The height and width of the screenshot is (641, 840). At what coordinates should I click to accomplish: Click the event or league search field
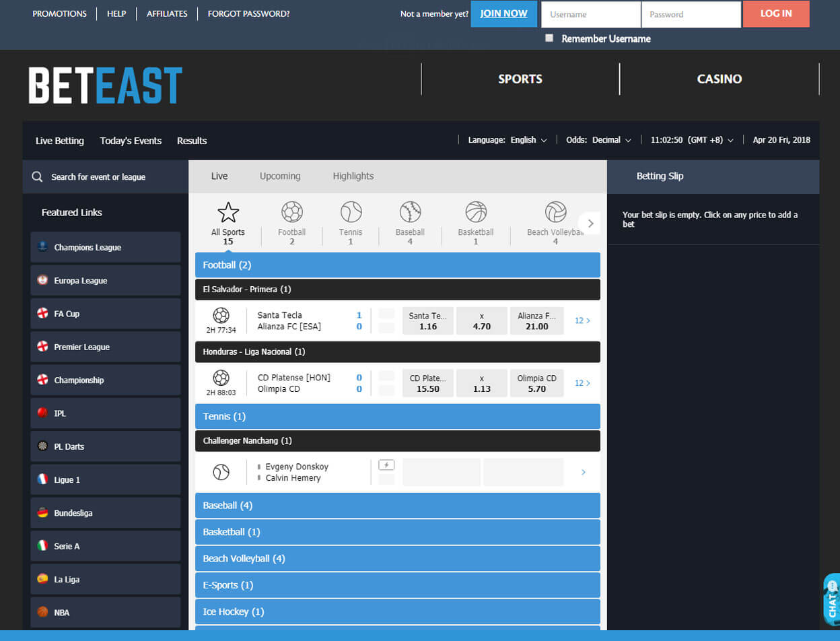(106, 177)
